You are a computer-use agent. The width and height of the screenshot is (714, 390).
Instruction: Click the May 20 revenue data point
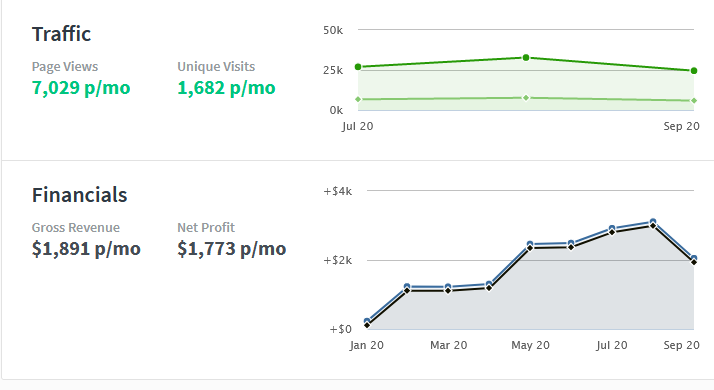pos(530,244)
